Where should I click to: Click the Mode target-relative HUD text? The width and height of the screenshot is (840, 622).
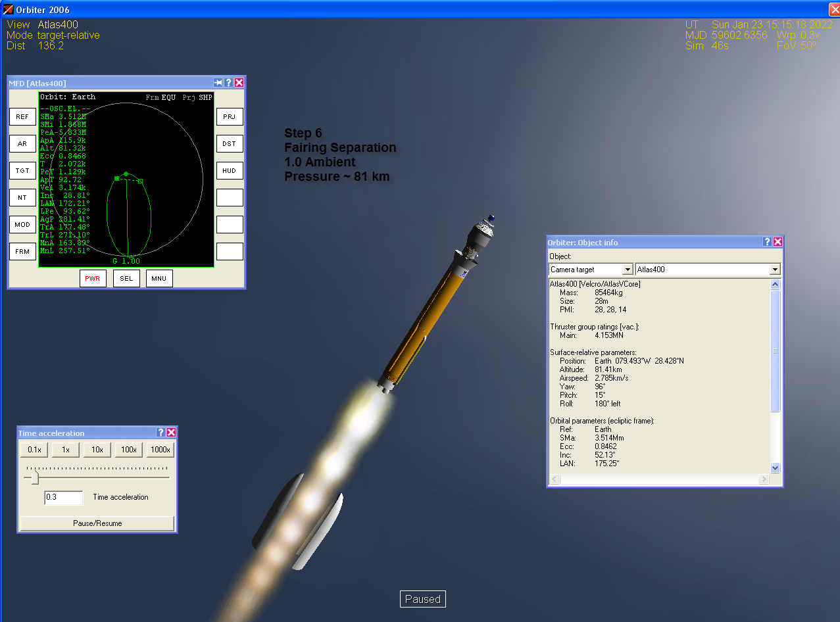tap(53, 36)
